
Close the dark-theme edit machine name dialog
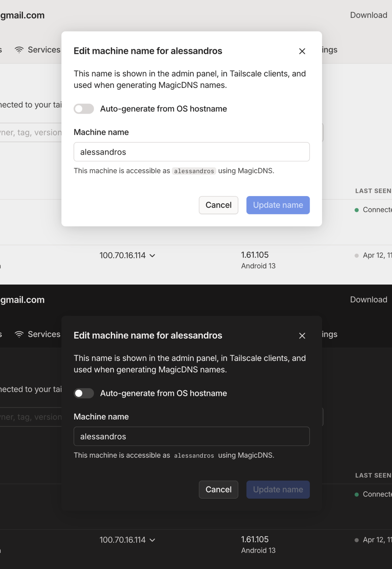302,335
